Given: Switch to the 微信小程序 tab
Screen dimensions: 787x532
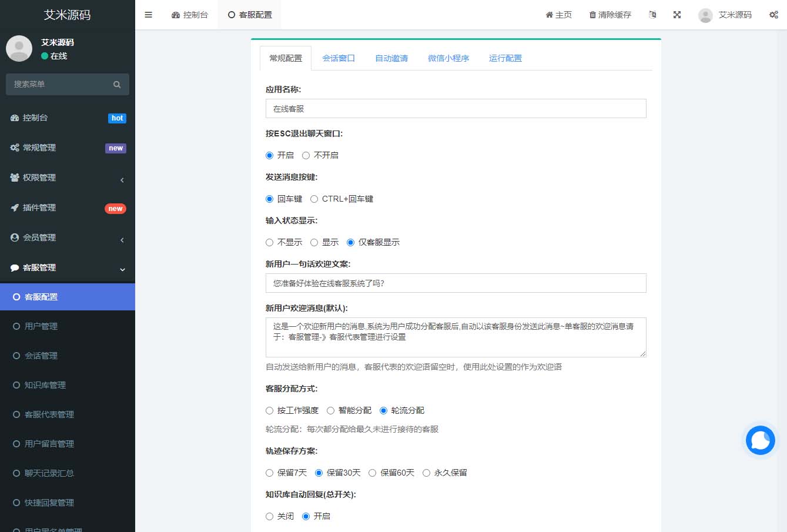Looking at the screenshot, I should click(x=448, y=58).
